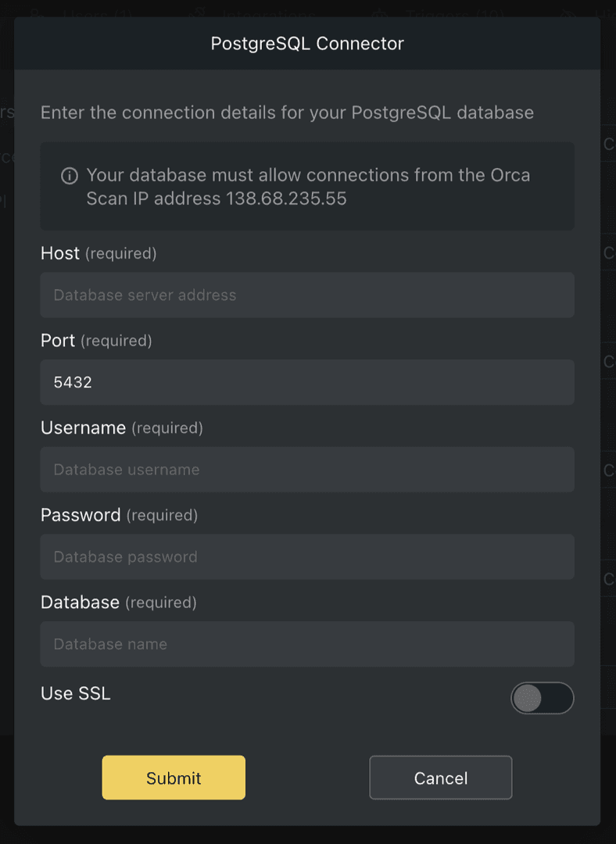Toggle SSL off by clicking the switch knob
The height and width of the screenshot is (844, 616).
pos(528,698)
